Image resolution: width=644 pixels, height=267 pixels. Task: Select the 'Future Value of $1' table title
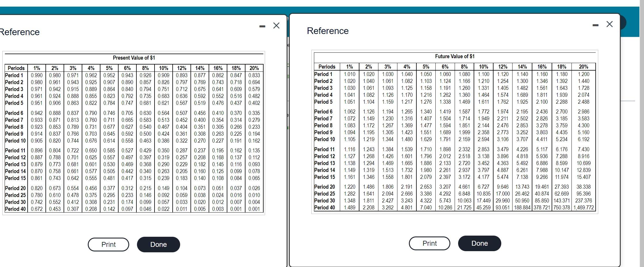[455, 56]
